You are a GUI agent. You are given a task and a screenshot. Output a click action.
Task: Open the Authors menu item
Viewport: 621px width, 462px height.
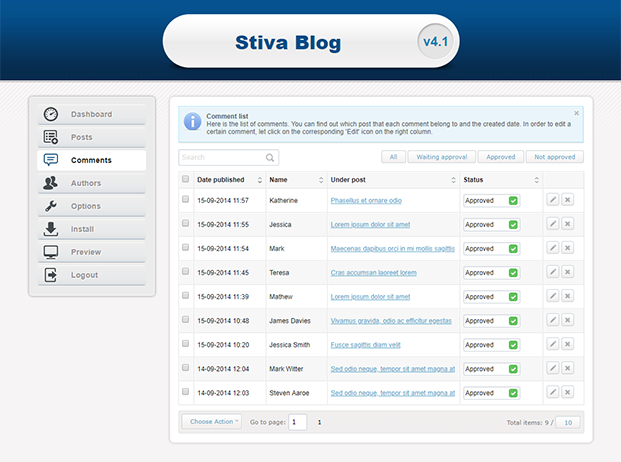point(91,183)
